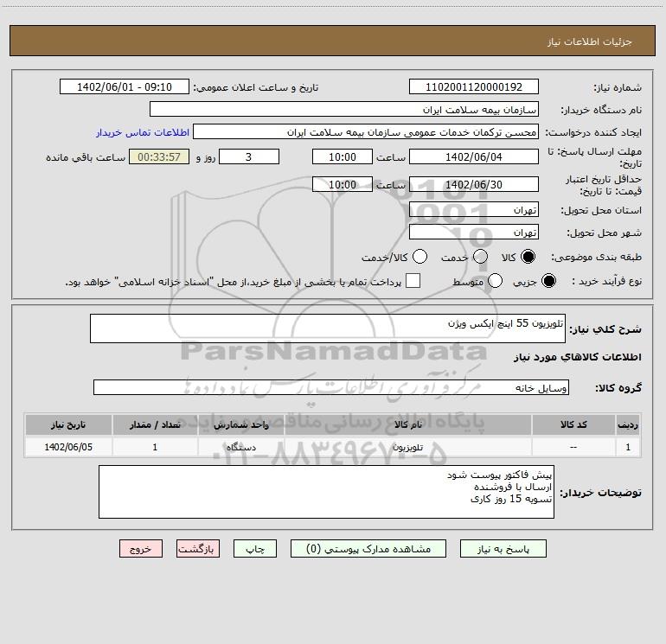Click the quantity cell in row 1
The height and width of the screenshot is (644, 666).
pyautogui.click(x=155, y=447)
